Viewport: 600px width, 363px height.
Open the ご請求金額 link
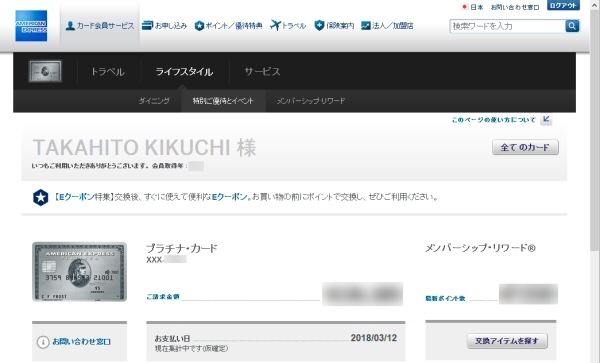click(x=163, y=296)
